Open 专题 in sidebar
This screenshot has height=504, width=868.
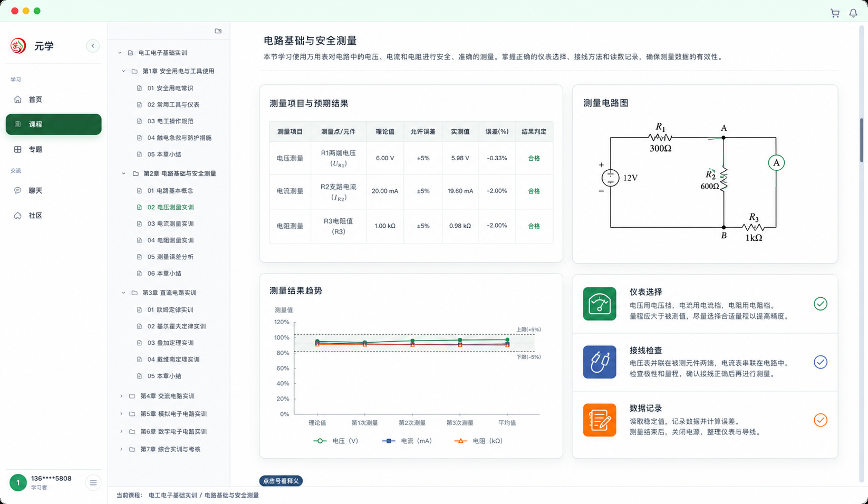[x=53, y=149]
